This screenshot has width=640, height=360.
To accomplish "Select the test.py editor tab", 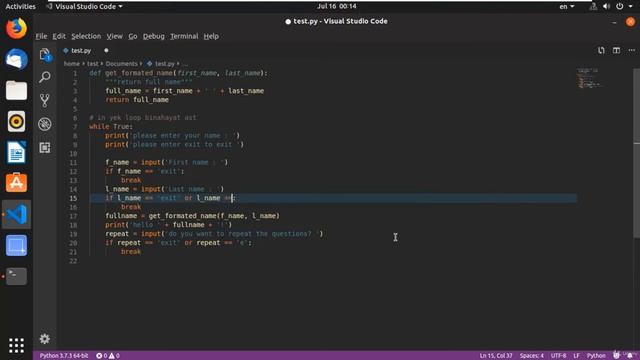I will click(x=81, y=51).
